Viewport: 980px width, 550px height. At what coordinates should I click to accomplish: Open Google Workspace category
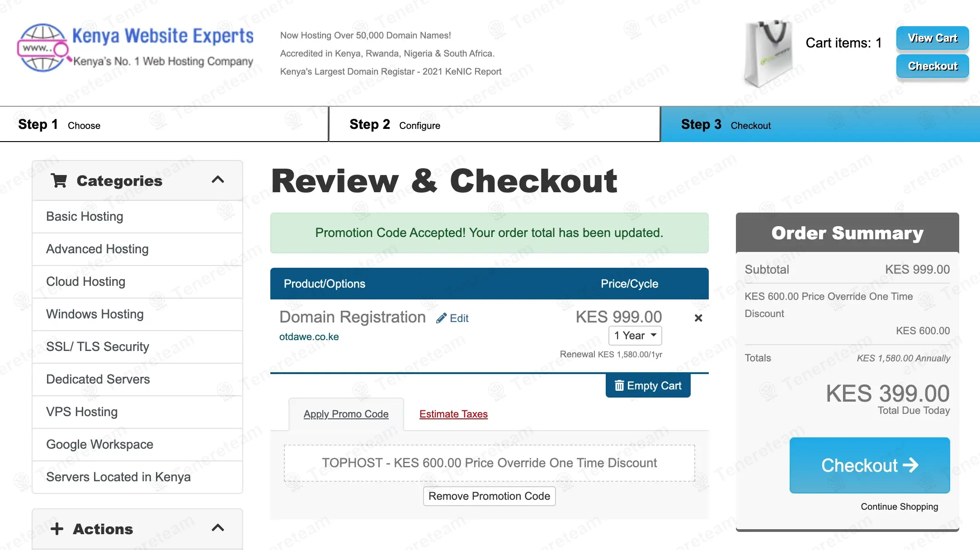(137, 445)
